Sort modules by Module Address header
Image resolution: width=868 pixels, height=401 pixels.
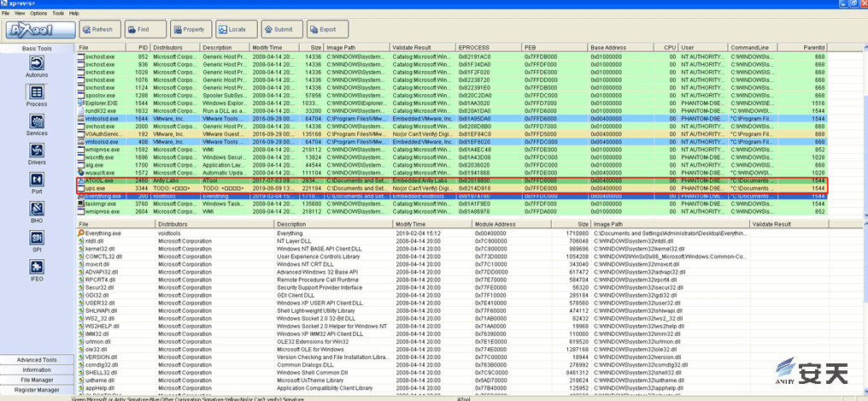[512, 224]
